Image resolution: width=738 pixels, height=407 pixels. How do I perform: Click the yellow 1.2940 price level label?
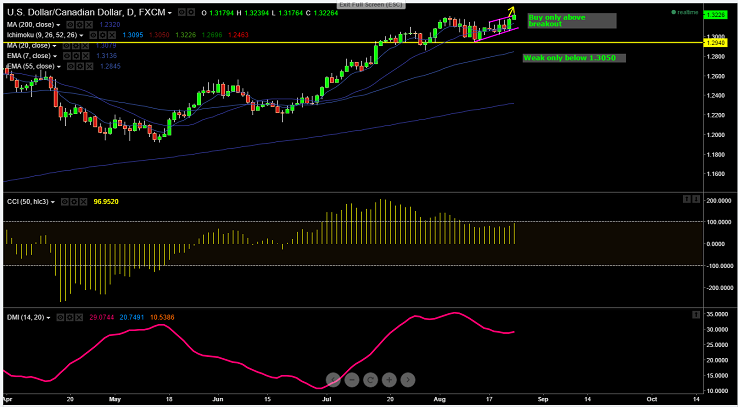coord(714,43)
